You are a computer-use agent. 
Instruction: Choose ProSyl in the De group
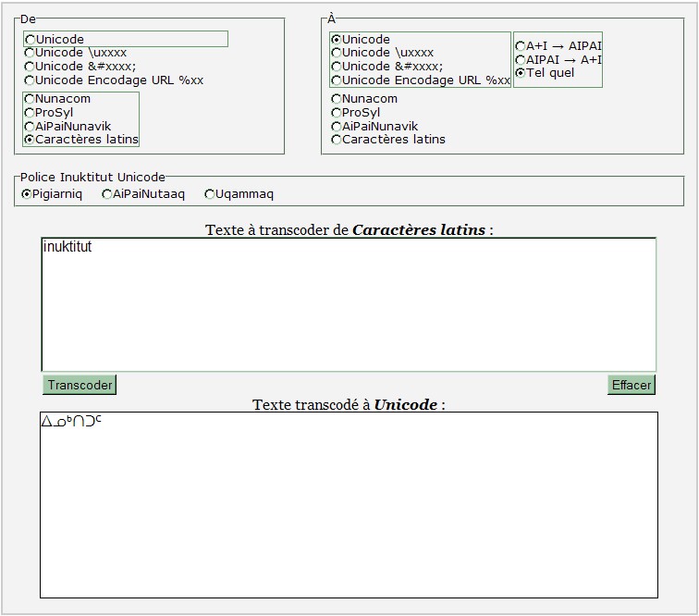tap(31, 113)
